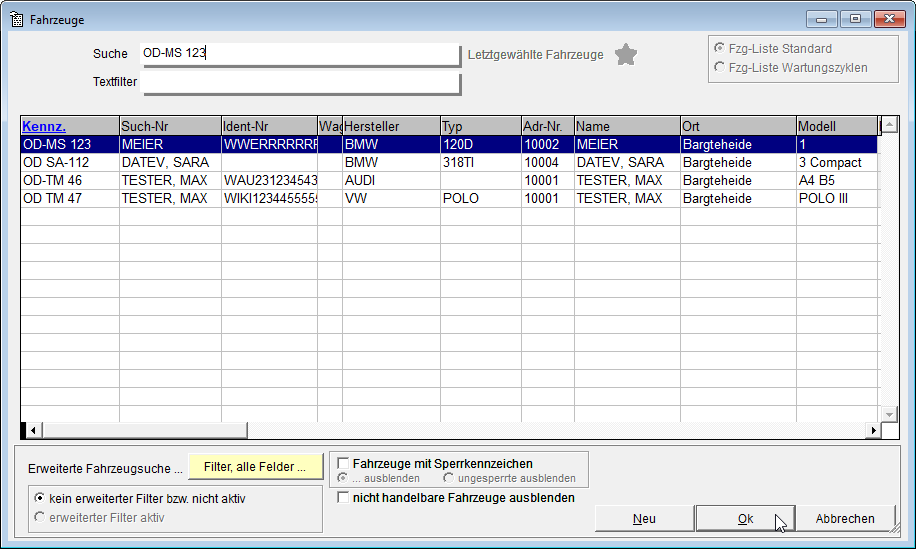Click the table's scroll down arrow
This screenshot has width=916, height=549.
(x=889, y=414)
